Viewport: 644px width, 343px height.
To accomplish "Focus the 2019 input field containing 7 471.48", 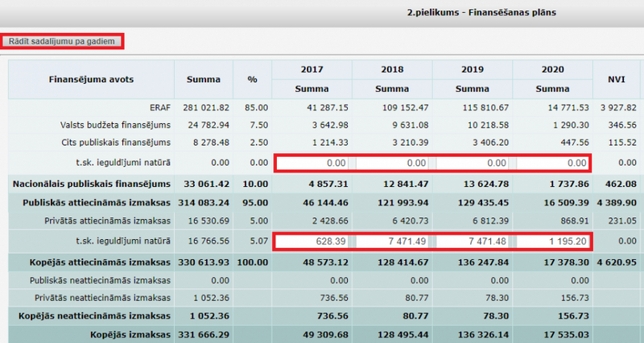I will pos(473,242).
